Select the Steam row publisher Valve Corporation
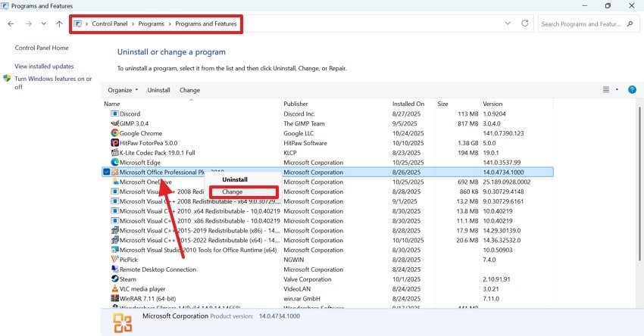 pos(307,279)
